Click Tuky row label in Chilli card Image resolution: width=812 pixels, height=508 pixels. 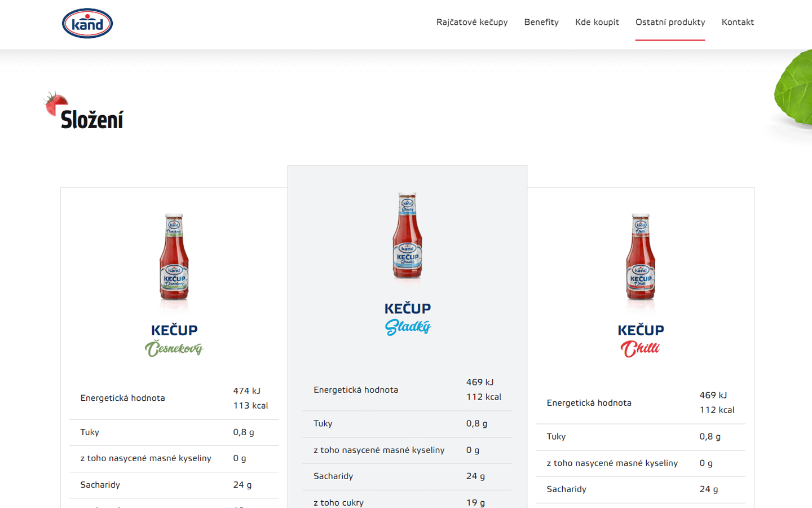click(x=556, y=436)
